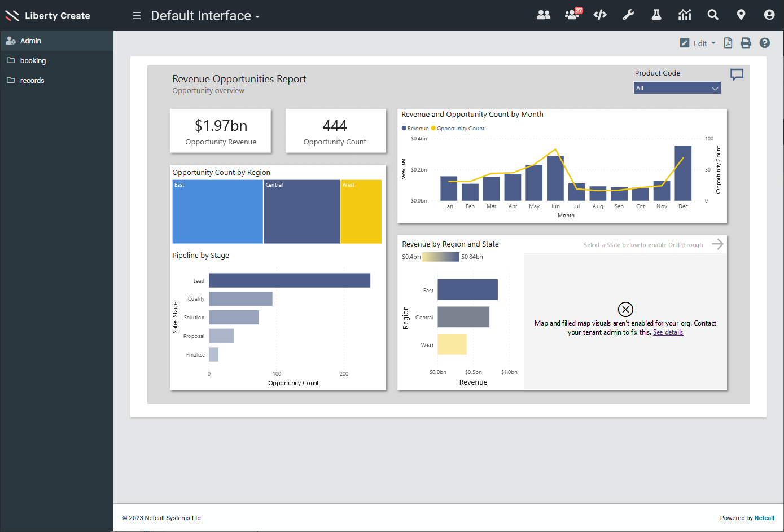The image size is (784, 532).
Task: Click the Netcall link in the footer
Action: tap(764, 518)
